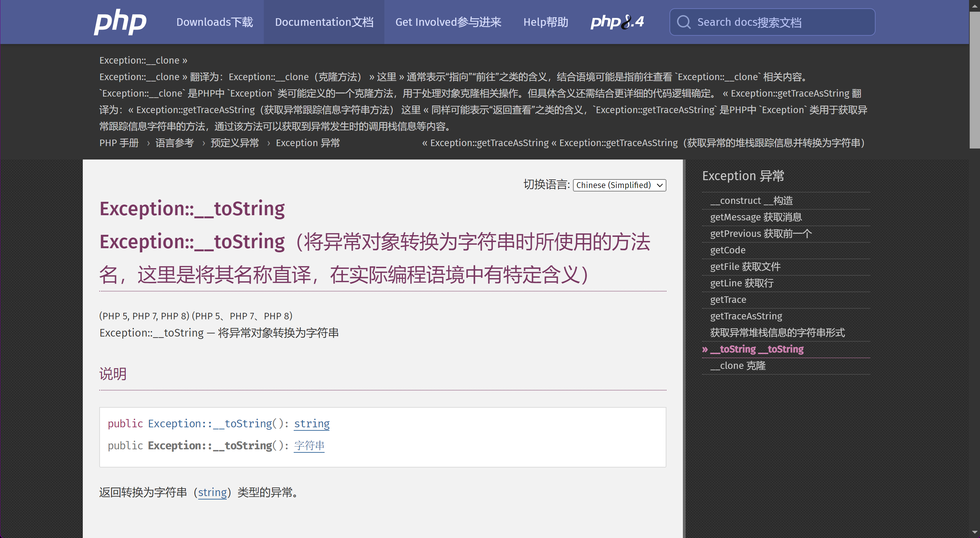Click the 字符串 return type link

[x=309, y=445]
